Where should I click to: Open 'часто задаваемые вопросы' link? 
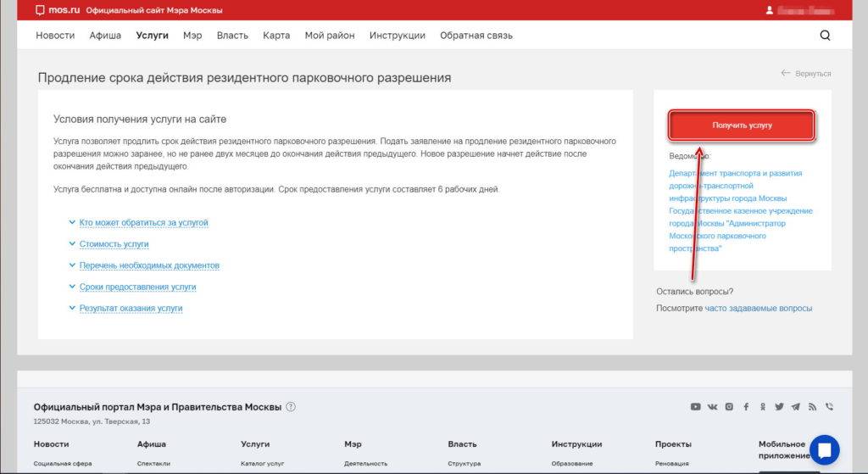pos(758,309)
